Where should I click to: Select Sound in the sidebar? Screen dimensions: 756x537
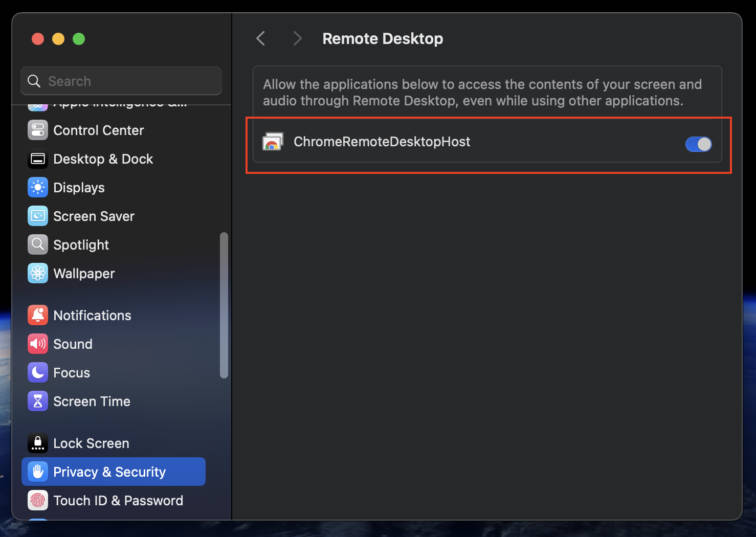pos(73,344)
